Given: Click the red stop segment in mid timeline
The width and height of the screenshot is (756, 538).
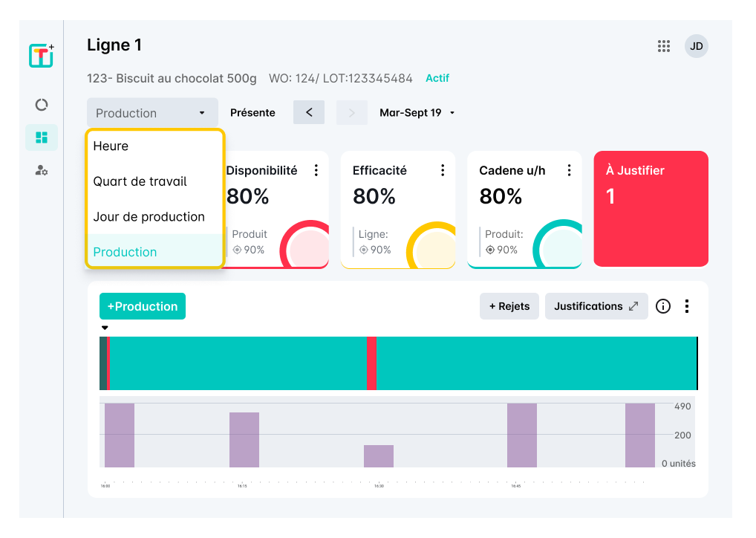Looking at the screenshot, I should [371, 363].
